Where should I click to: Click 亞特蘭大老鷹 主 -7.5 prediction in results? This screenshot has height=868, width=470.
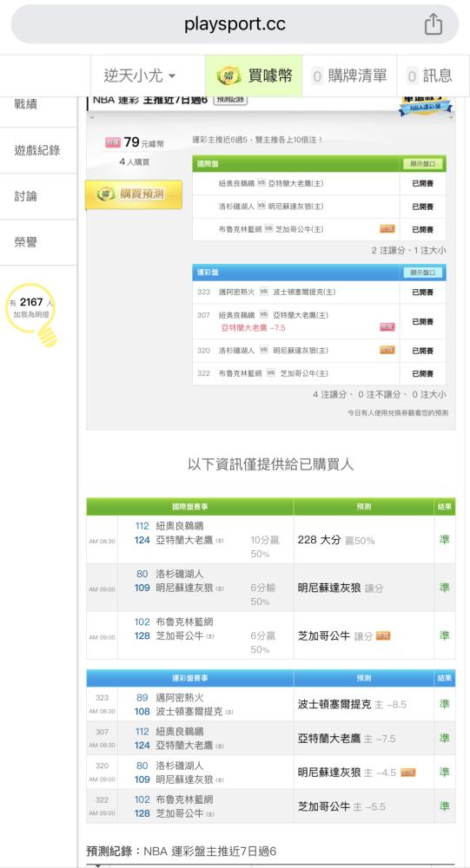pyautogui.click(x=347, y=739)
